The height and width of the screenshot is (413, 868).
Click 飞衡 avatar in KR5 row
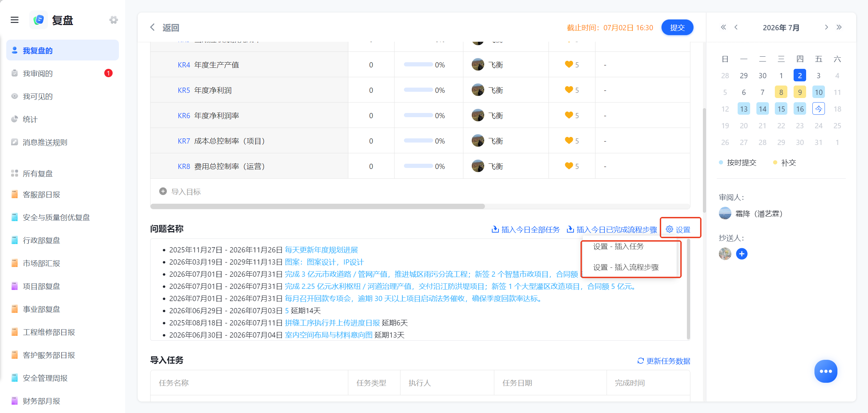[478, 90]
